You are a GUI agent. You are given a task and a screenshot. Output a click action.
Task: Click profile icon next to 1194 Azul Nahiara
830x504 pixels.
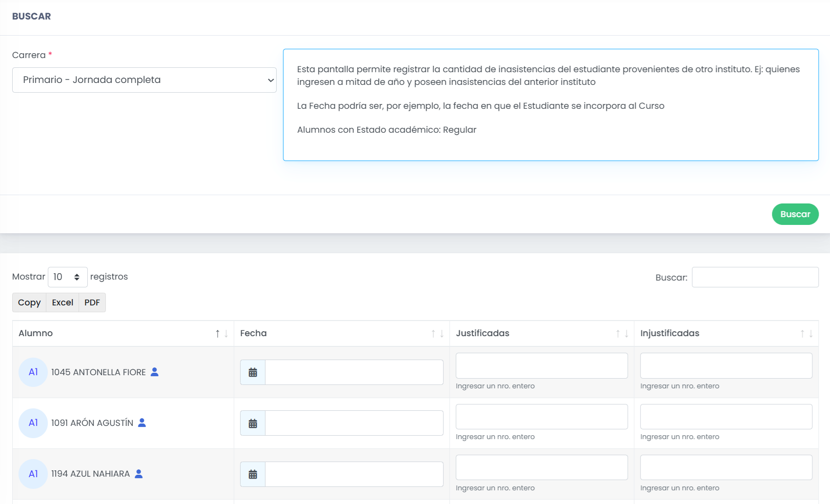pyautogui.click(x=139, y=474)
